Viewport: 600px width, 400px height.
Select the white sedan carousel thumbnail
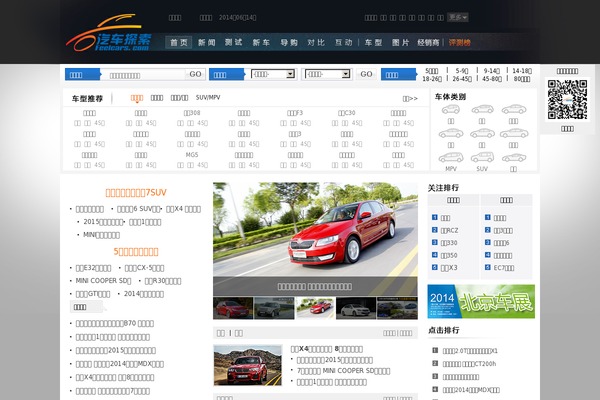(x=356, y=308)
